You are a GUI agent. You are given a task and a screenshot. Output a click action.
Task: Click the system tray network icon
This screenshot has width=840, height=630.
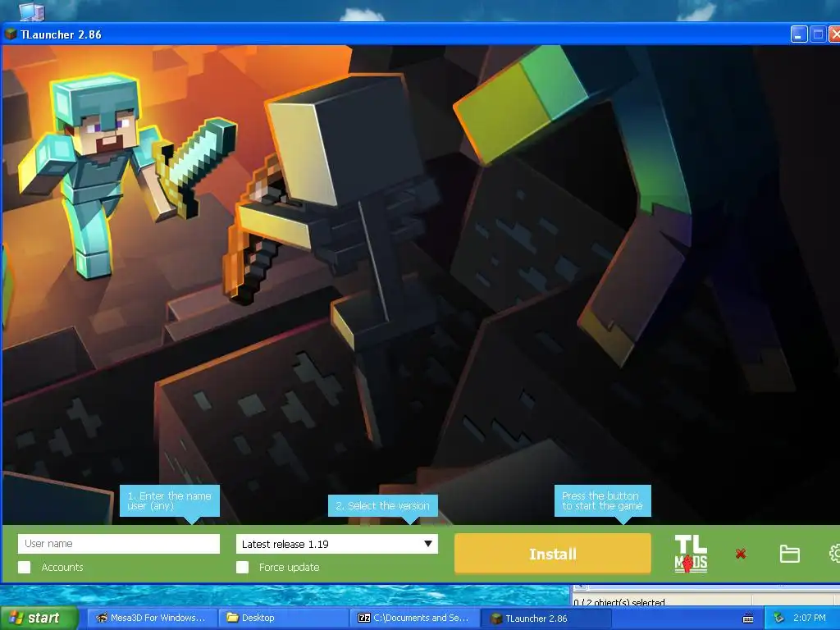pyautogui.click(x=778, y=619)
